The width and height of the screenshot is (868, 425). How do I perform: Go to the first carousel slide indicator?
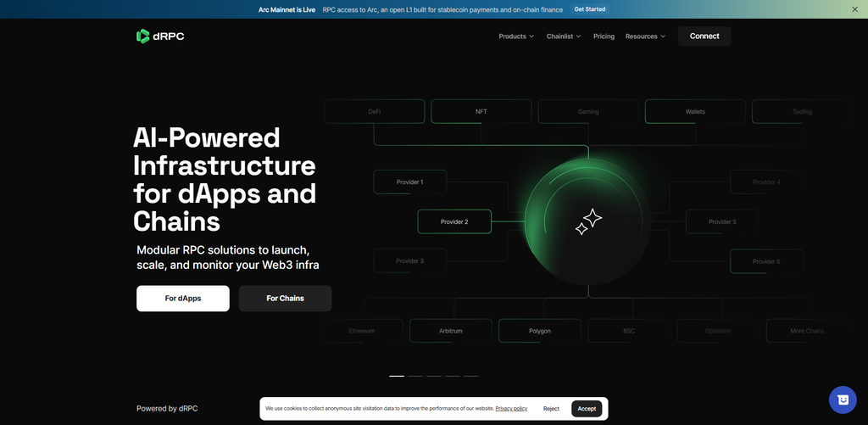click(397, 376)
